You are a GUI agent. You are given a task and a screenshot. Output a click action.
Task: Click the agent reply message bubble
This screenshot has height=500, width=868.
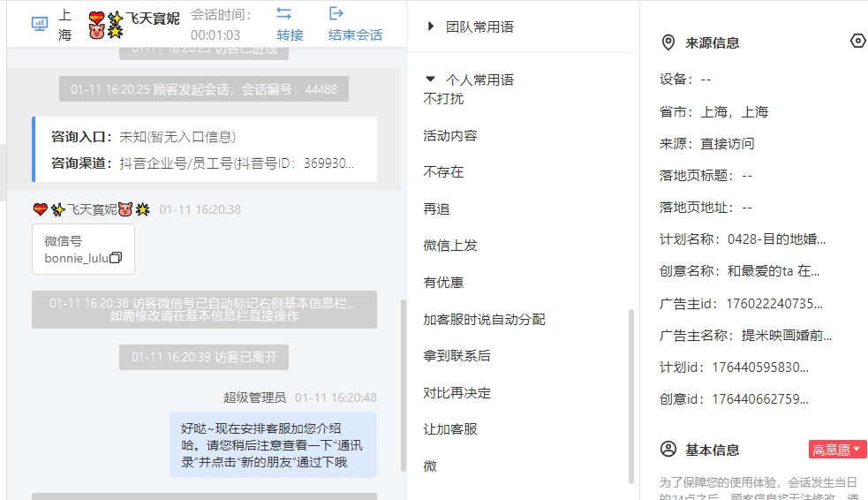click(x=273, y=445)
